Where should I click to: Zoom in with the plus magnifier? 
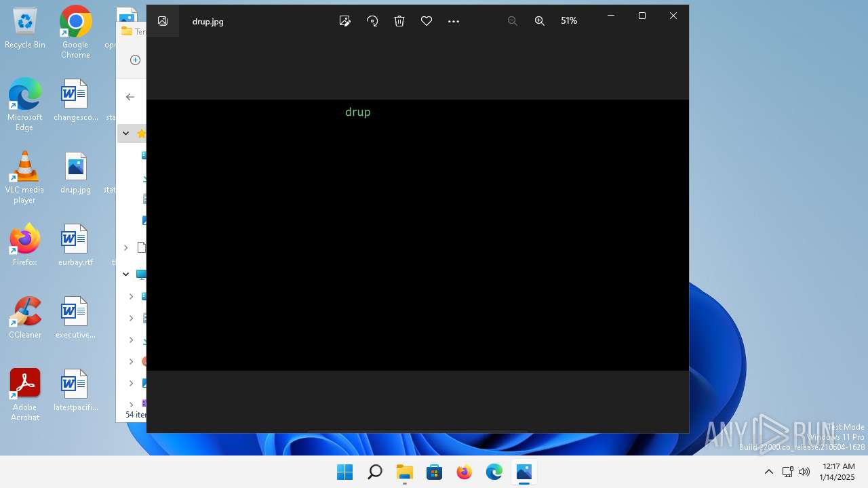click(x=540, y=21)
